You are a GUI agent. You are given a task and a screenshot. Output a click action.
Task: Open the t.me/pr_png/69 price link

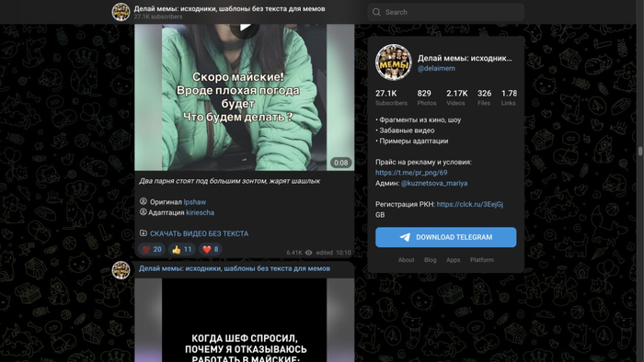tap(411, 173)
